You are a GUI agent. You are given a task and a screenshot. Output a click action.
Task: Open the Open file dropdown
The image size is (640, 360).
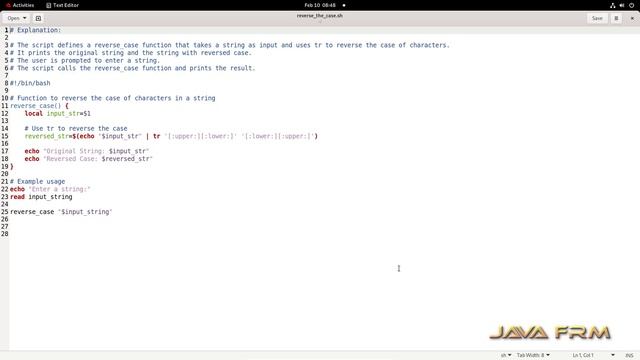point(16,18)
